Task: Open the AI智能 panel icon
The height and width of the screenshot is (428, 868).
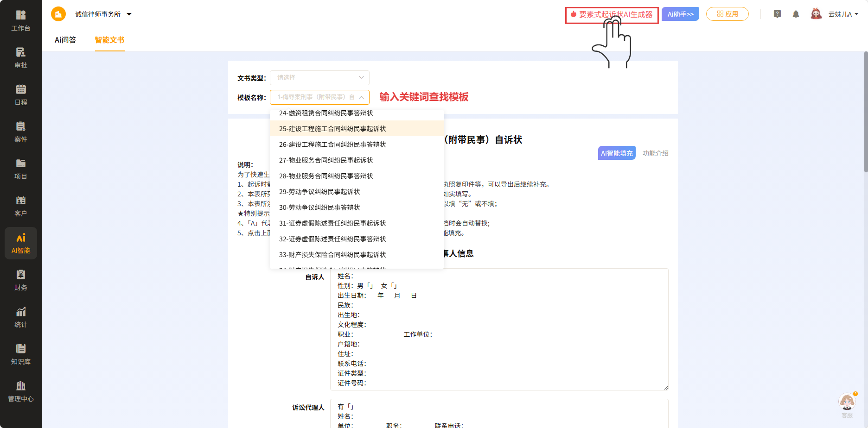Action: click(x=20, y=242)
